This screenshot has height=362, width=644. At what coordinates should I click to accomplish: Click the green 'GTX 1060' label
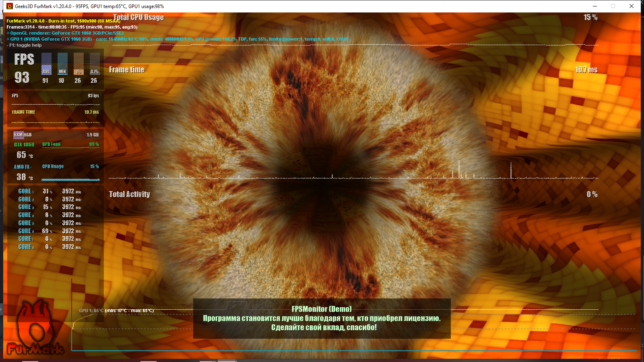pyautogui.click(x=24, y=144)
